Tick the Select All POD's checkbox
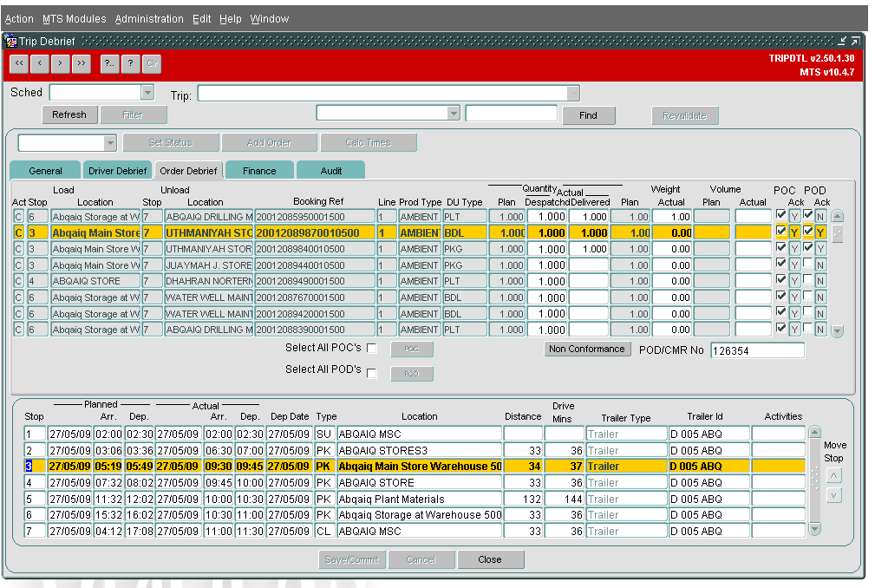This screenshot has width=875, height=588. click(x=372, y=373)
